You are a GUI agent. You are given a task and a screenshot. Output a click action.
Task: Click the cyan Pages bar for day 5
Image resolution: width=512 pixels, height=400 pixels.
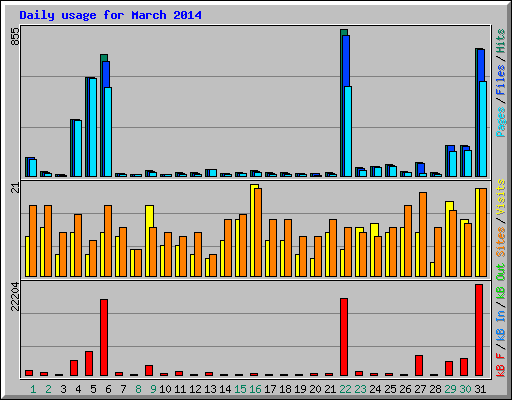[x=93, y=127]
